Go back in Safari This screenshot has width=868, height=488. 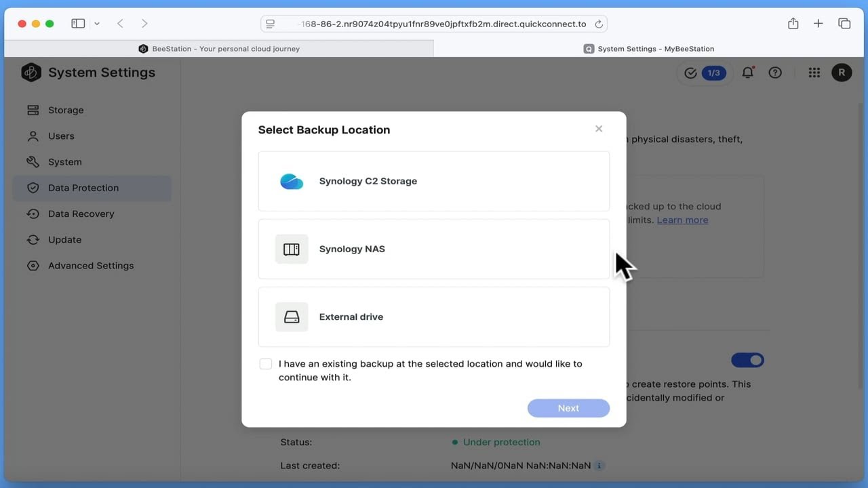point(120,24)
